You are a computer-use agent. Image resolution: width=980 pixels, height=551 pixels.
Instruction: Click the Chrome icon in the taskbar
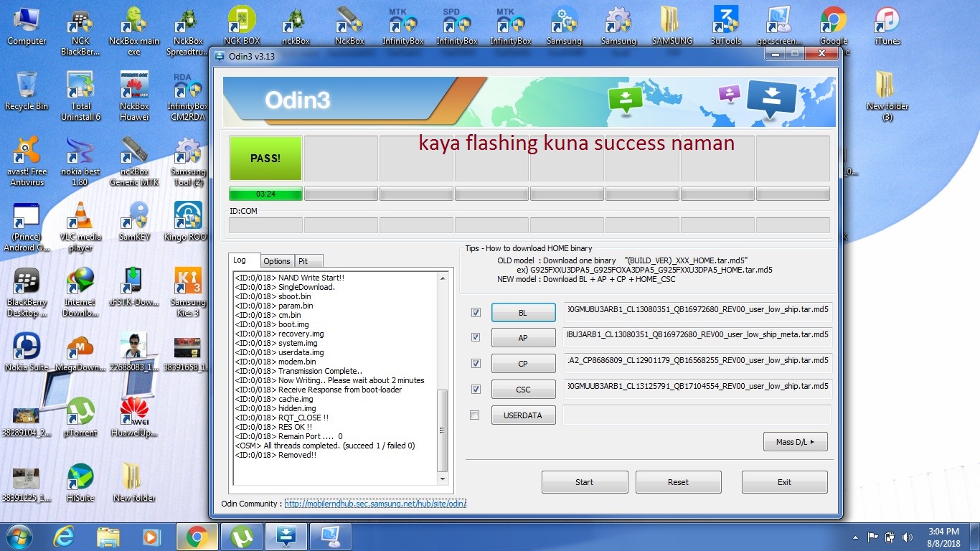click(x=197, y=536)
